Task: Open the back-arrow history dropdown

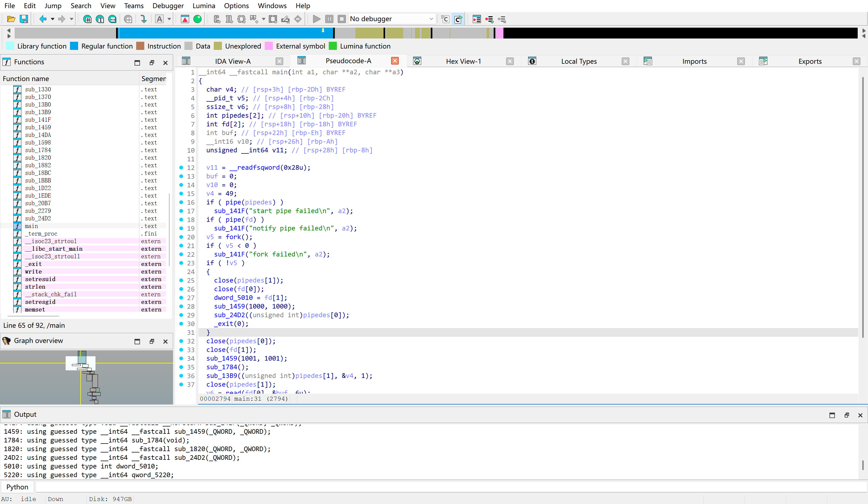Action: coord(53,19)
